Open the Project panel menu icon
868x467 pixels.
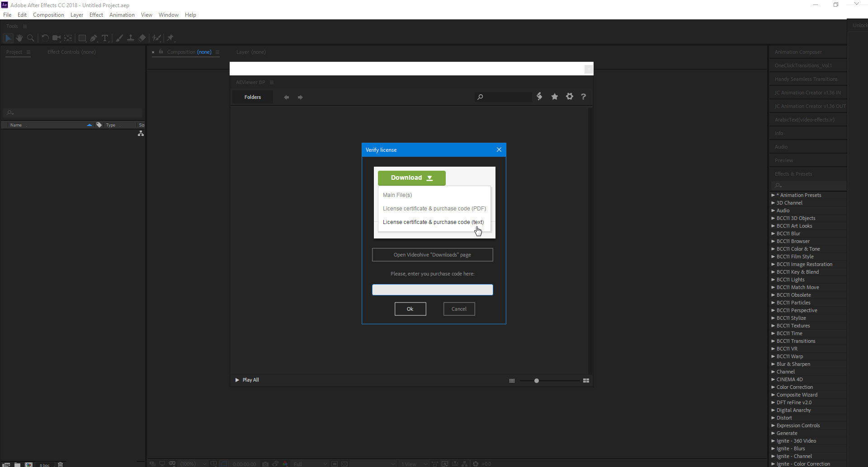[28, 52]
